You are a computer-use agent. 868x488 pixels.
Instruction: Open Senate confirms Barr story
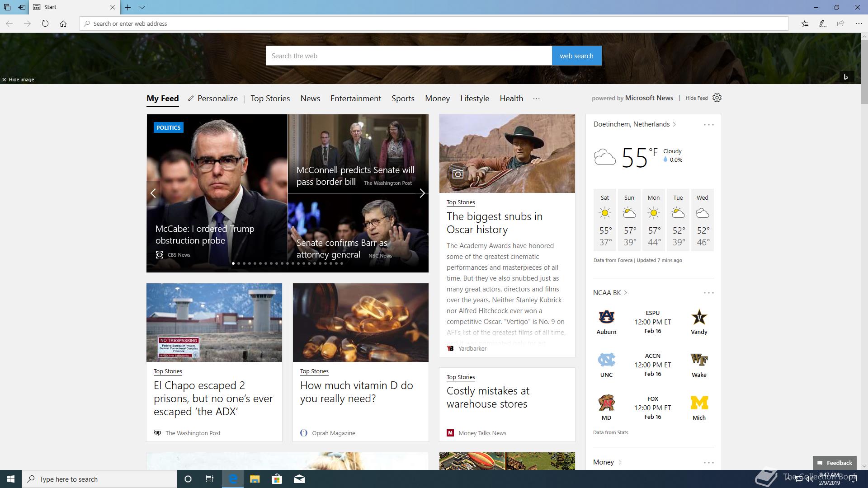pyautogui.click(x=342, y=249)
